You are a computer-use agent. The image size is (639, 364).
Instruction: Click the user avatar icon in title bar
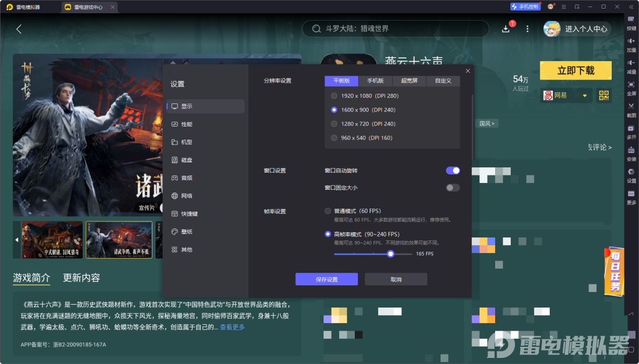click(x=550, y=7)
